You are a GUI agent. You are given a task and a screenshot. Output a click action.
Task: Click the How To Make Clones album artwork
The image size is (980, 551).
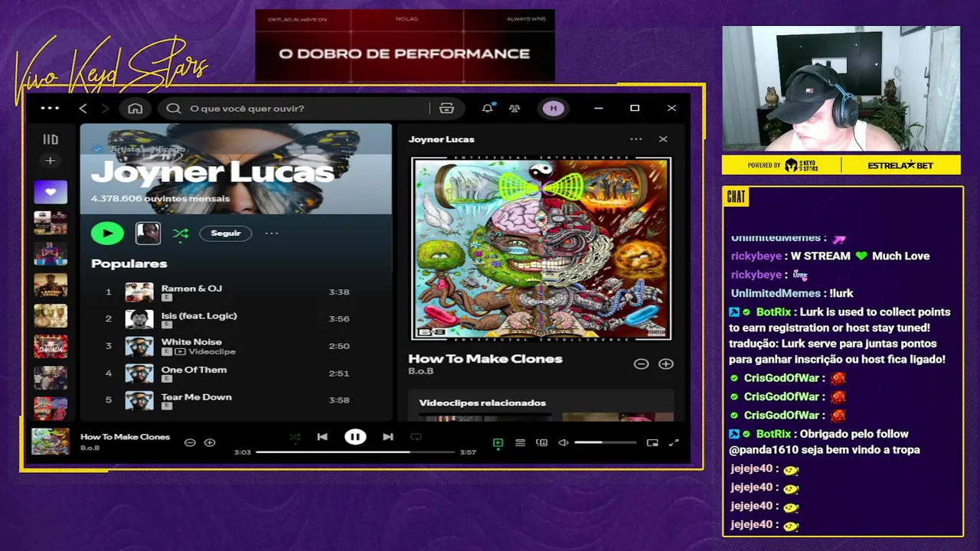pyautogui.click(x=541, y=248)
